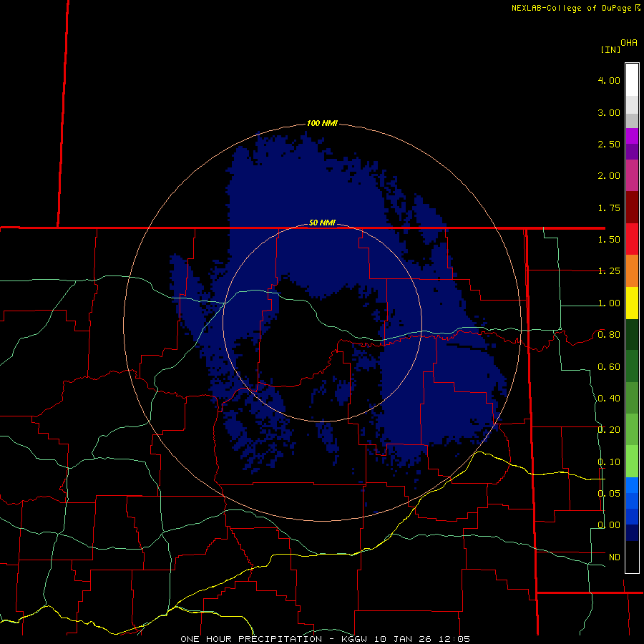Click the 0.20 legend value
The width and height of the screenshot is (644, 644).
[609, 430]
